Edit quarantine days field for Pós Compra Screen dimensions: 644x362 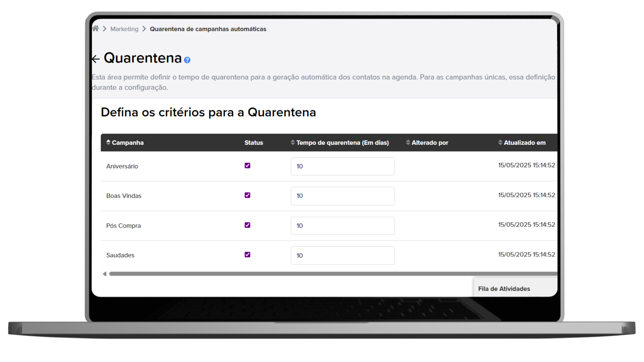tap(343, 226)
